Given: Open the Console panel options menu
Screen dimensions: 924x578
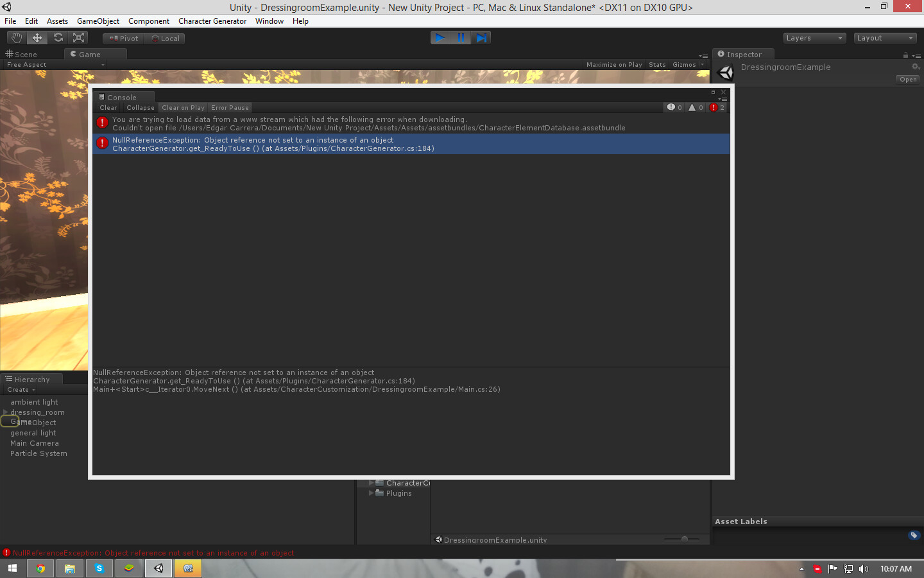Looking at the screenshot, I should point(723,99).
